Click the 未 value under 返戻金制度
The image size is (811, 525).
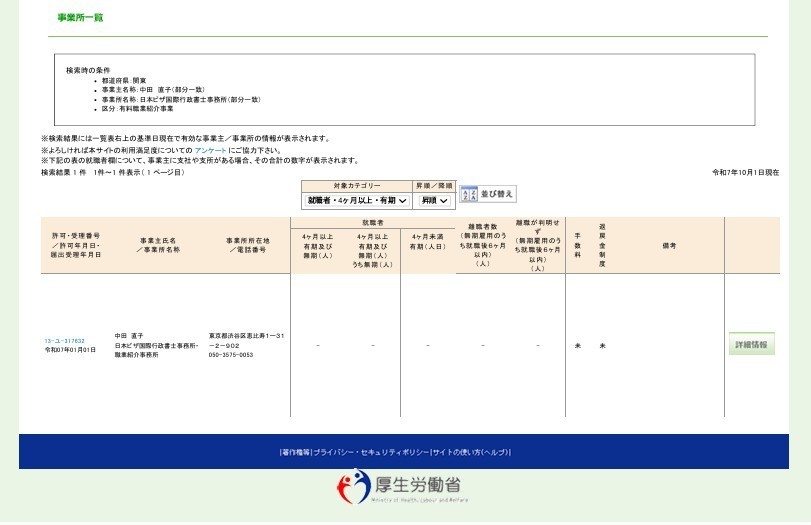(602, 346)
